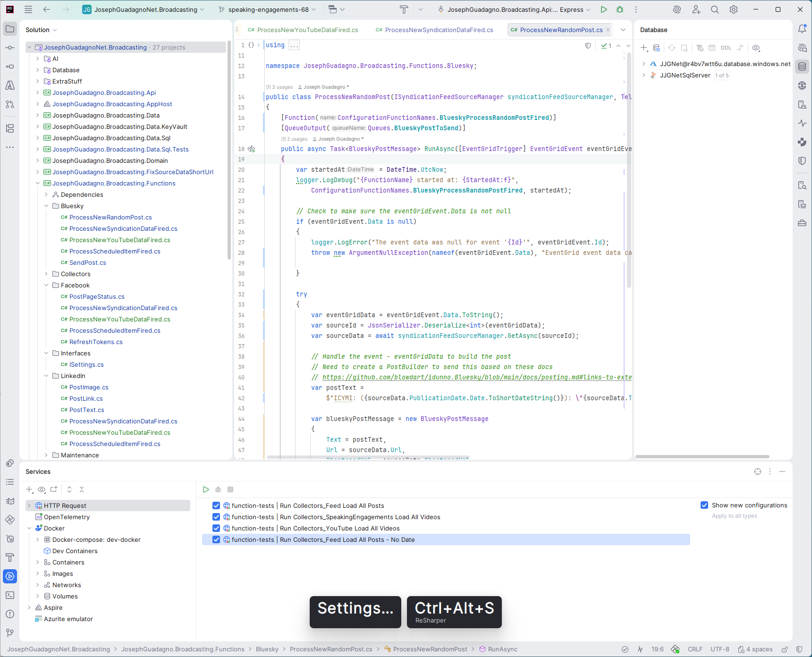812x657 pixels.
Task: Open the Build hammer icon in toolbar
Action: tap(404, 9)
